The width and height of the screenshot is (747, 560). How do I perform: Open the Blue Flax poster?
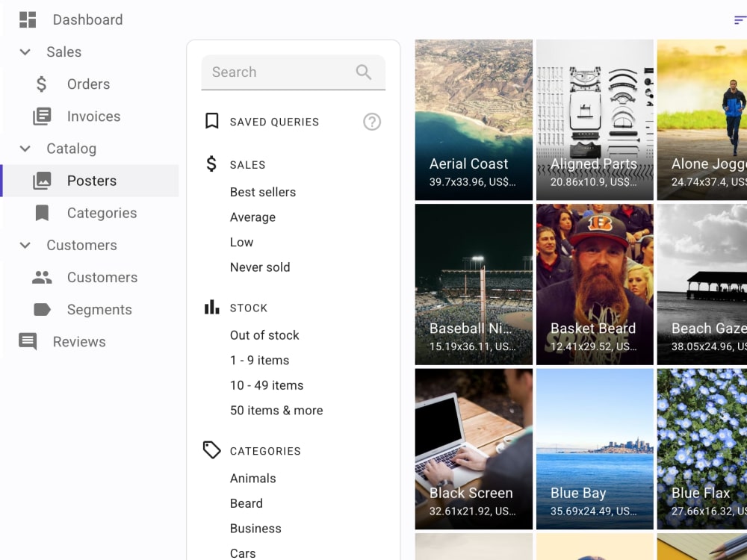pos(702,449)
